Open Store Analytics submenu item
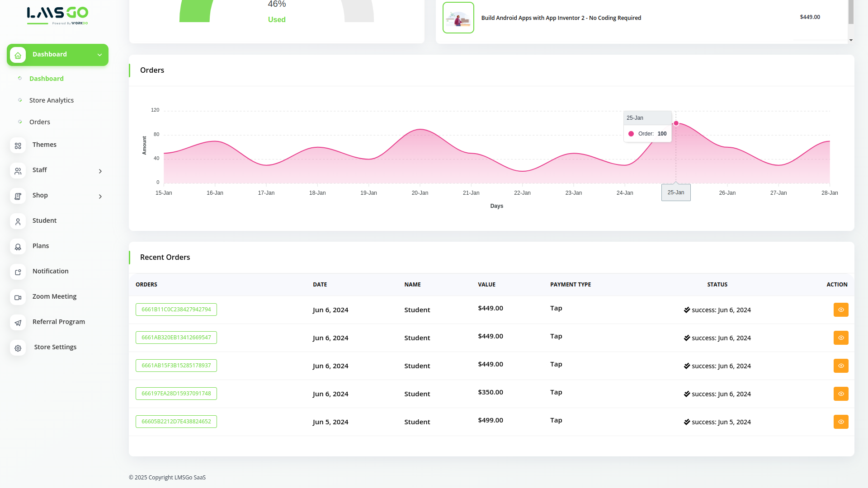 click(51, 100)
